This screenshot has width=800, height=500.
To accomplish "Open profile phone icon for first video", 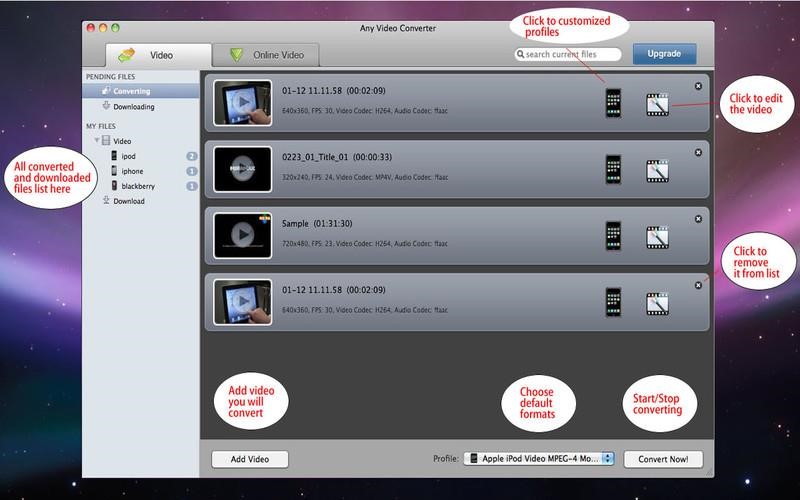I will pos(613,102).
